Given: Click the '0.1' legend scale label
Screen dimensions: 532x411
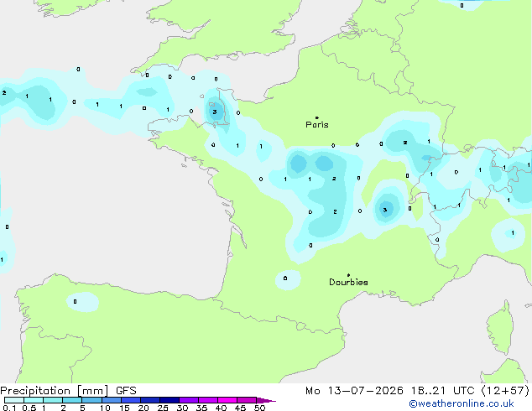Looking at the screenshot, I should tap(9, 408).
